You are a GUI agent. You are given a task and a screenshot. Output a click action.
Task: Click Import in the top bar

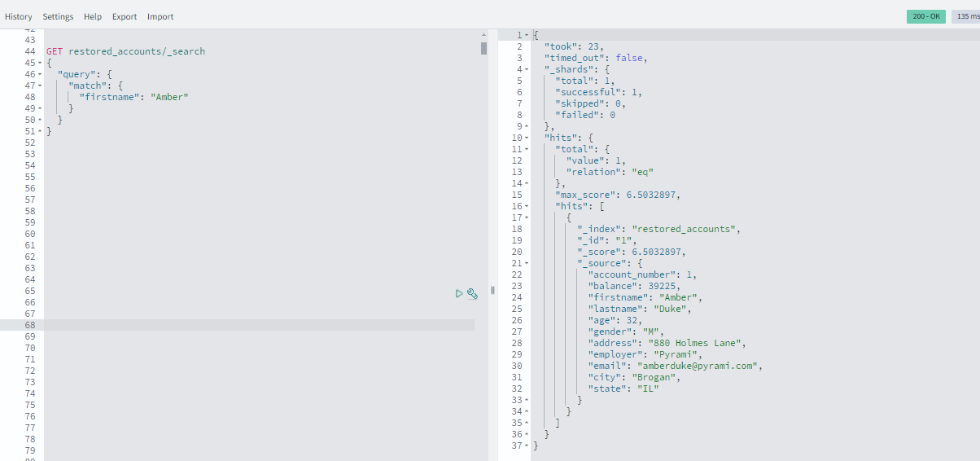160,16
